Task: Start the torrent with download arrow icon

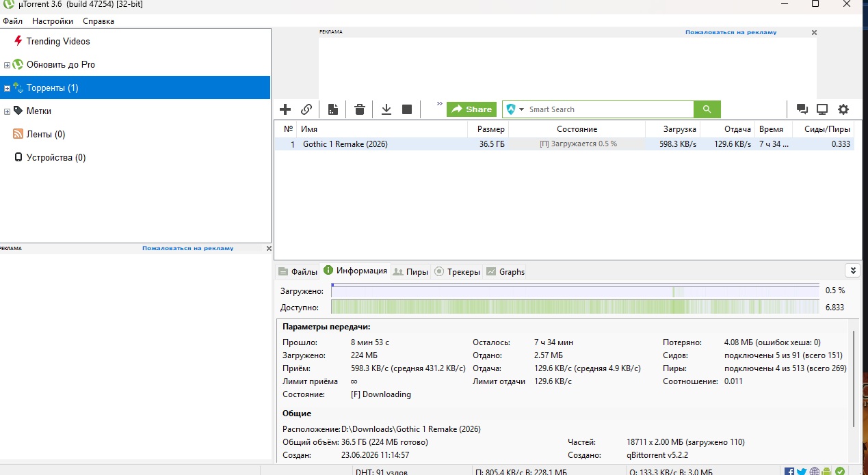Action: tap(386, 109)
